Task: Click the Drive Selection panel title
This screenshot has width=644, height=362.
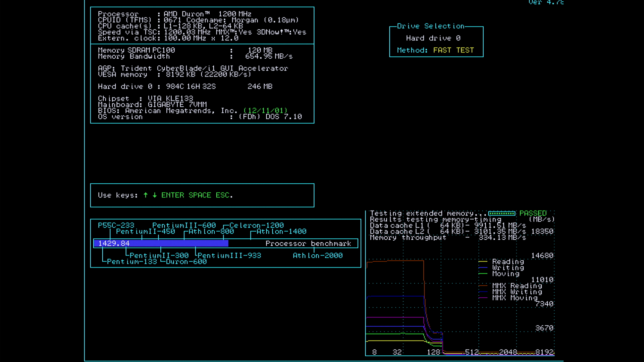Action: pos(430,26)
